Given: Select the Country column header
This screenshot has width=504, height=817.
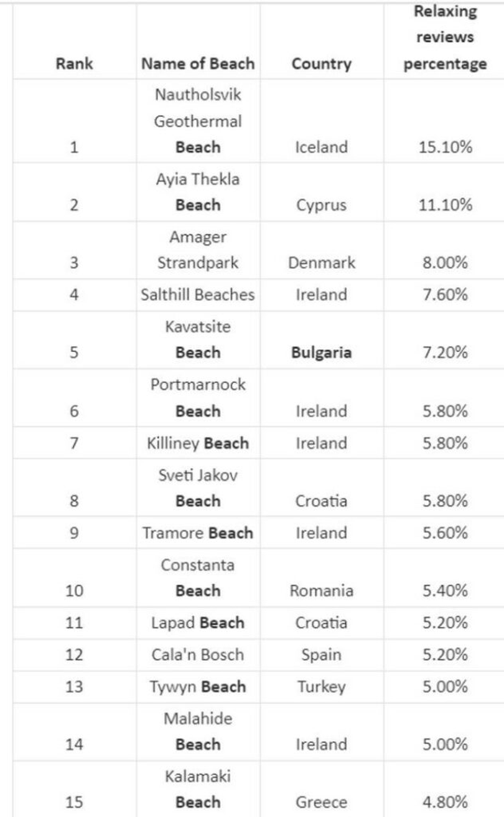Looking at the screenshot, I should click(321, 64).
